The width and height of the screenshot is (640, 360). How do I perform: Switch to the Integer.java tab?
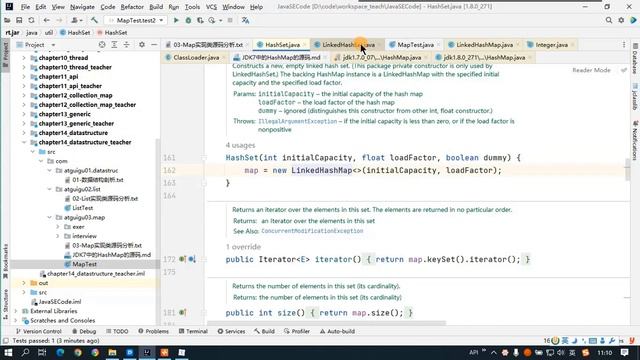tap(551, 45)
